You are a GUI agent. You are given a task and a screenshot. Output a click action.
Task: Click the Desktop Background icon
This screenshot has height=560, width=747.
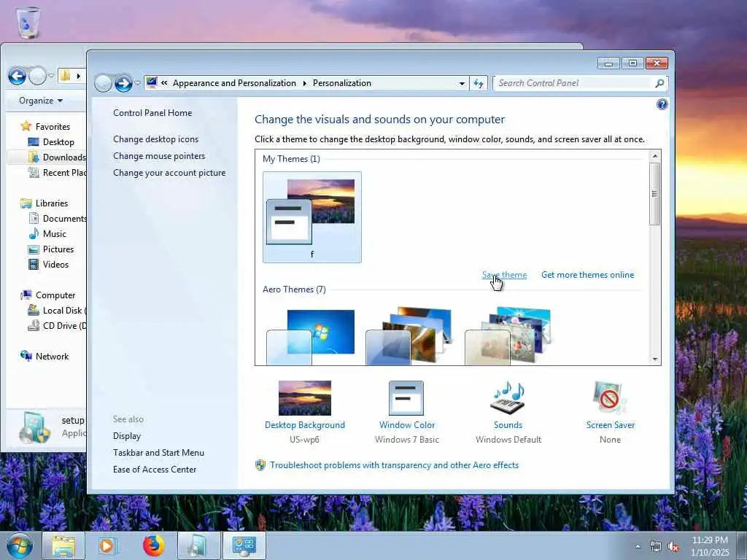pos(305,398)
